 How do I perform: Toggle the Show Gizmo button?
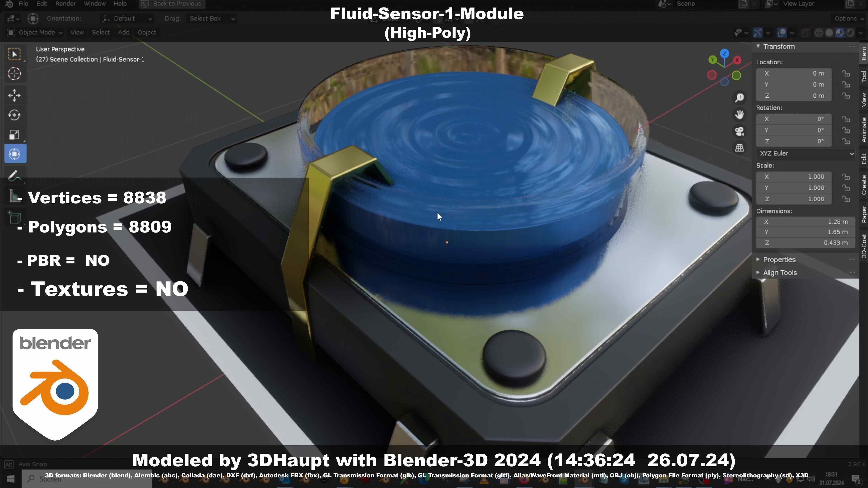tap(758, 33)
